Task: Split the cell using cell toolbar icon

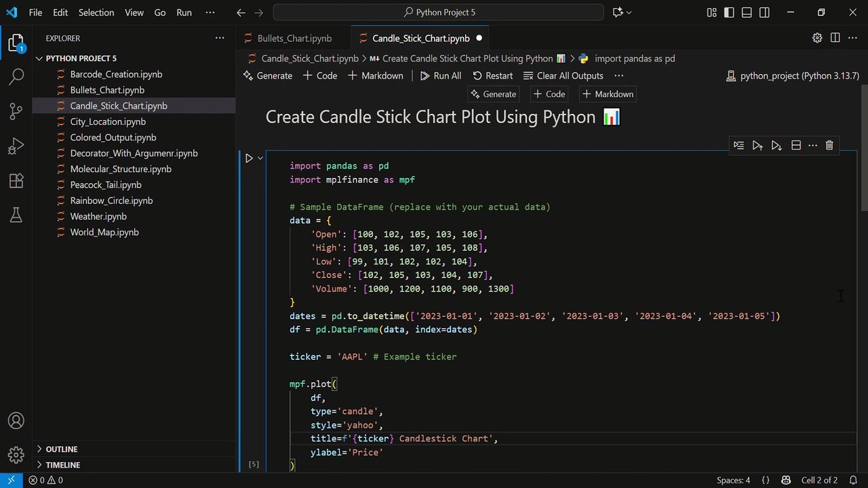Action: pos(796,145)
